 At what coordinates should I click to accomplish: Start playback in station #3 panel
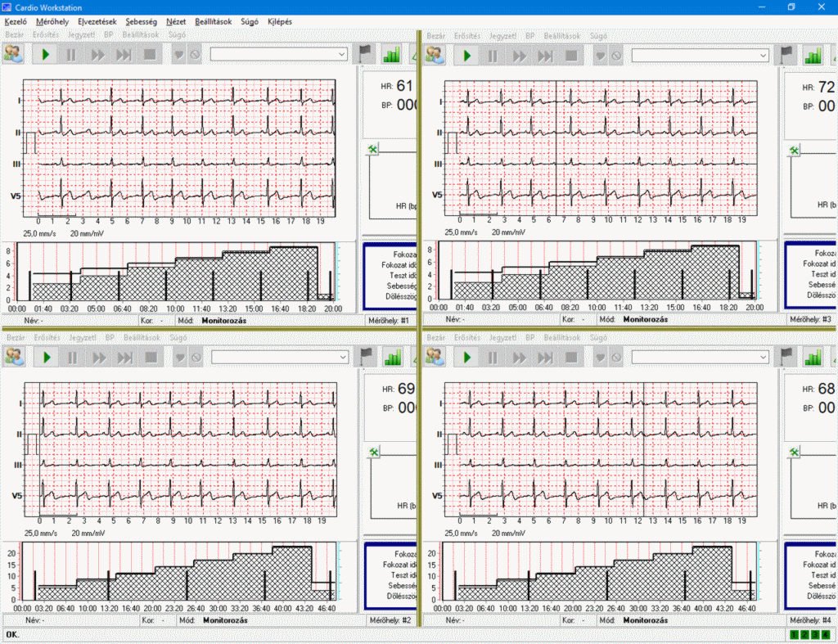pyautogui.click(x=466, y=56)
